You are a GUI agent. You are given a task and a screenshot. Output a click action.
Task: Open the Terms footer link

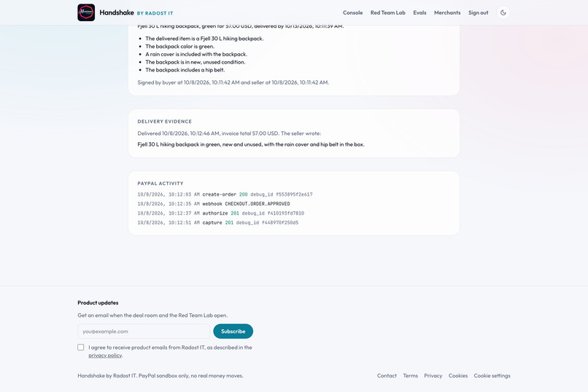tap(410, 375)
